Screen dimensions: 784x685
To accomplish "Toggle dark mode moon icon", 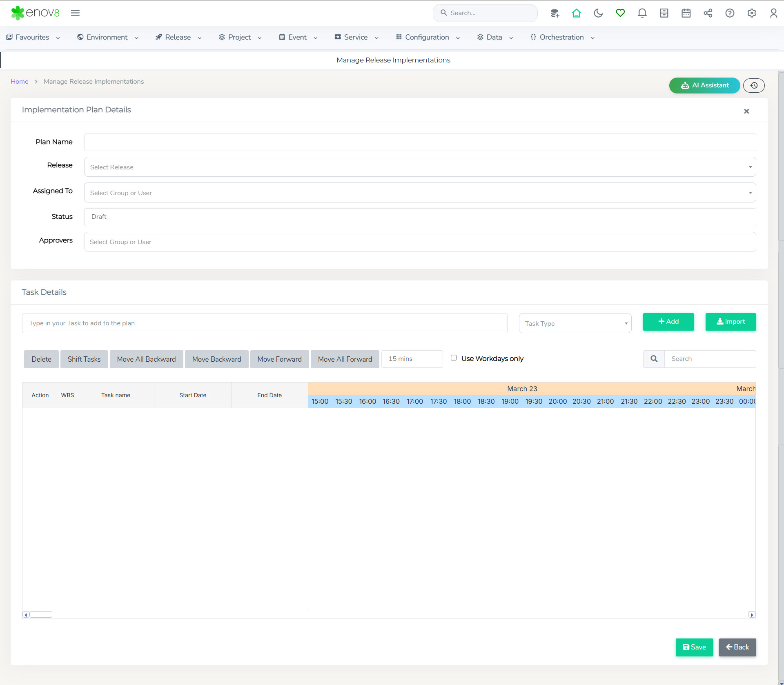I will tap(598, 13).
